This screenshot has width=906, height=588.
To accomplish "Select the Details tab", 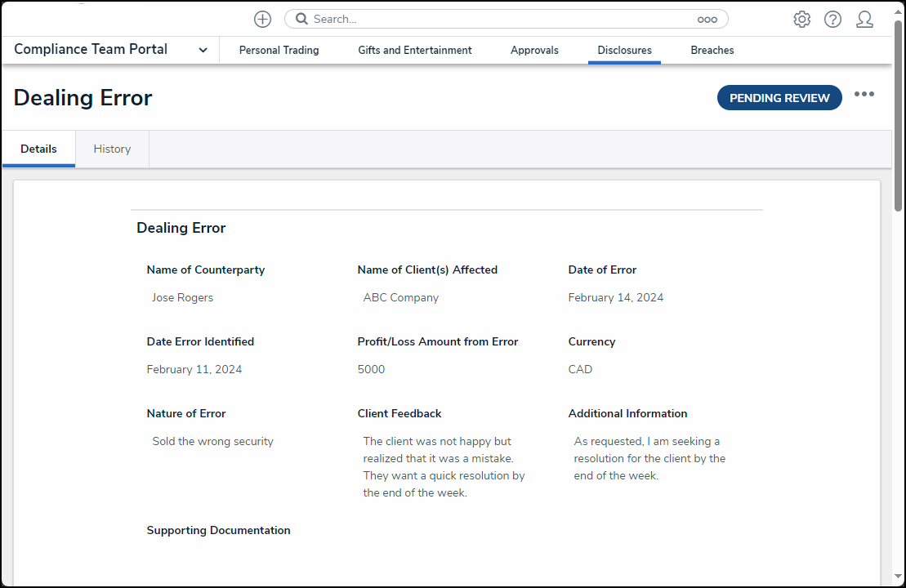I will coord(38,149).
